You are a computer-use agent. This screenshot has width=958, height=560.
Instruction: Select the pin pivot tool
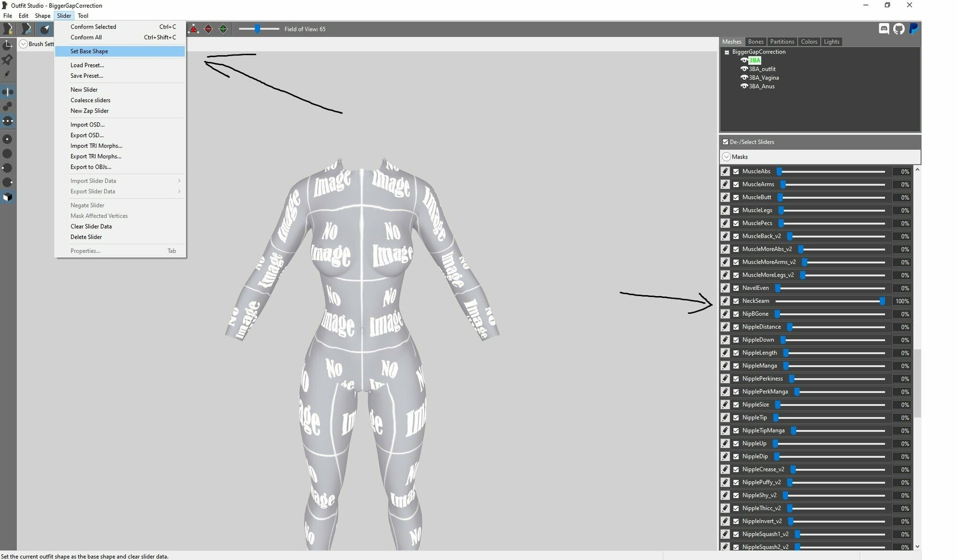coord(7,60)
